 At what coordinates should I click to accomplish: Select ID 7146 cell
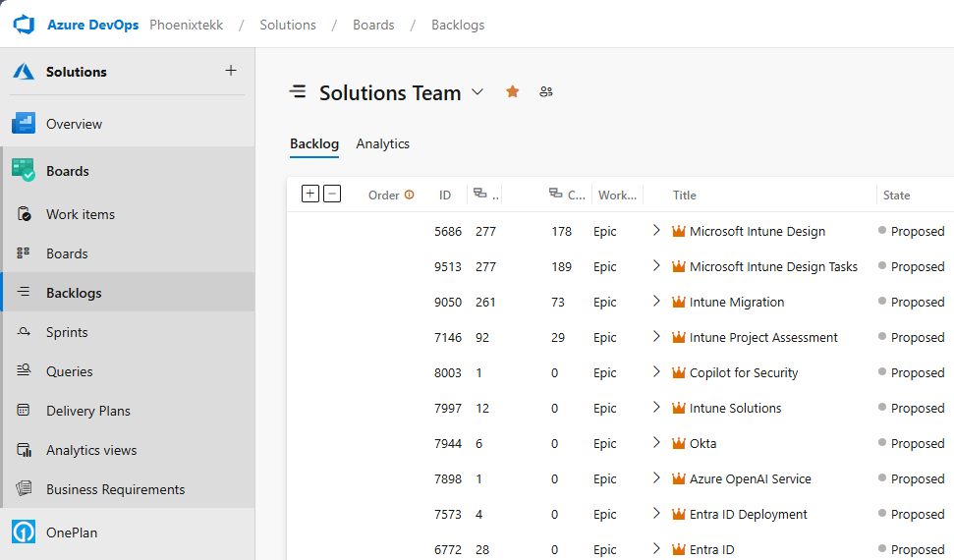[x=448, y=337]
